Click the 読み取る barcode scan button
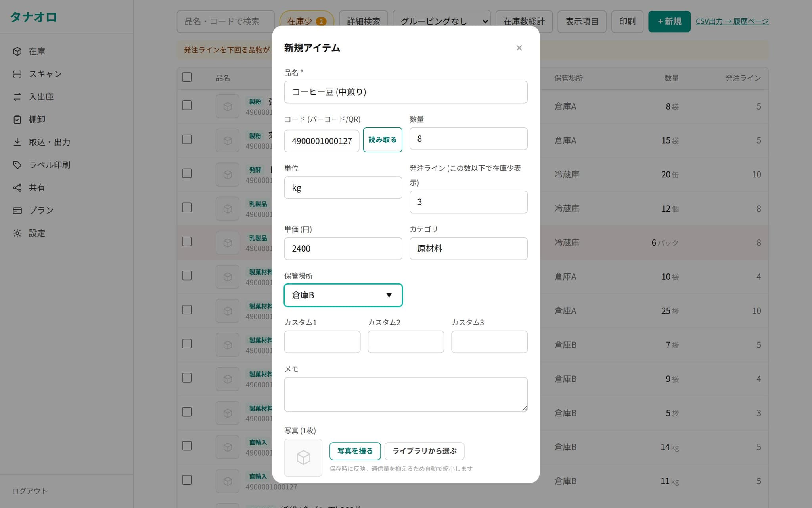 (383, 140)
